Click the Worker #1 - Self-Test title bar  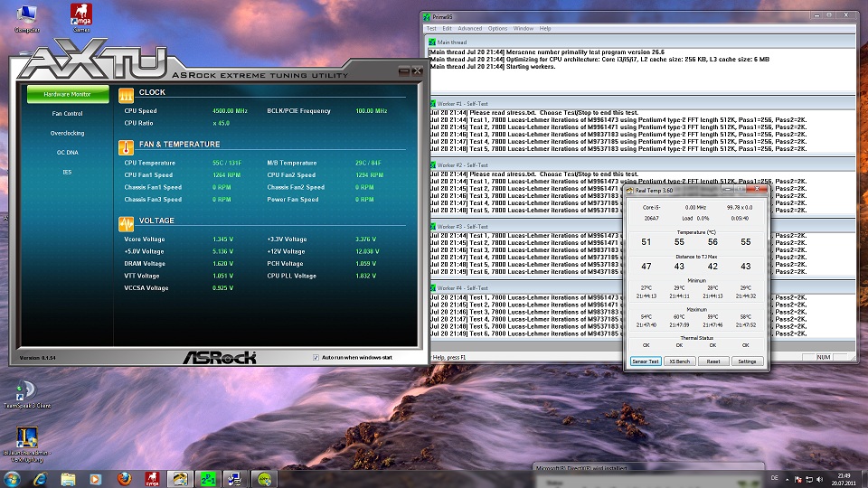coord(642,103)
